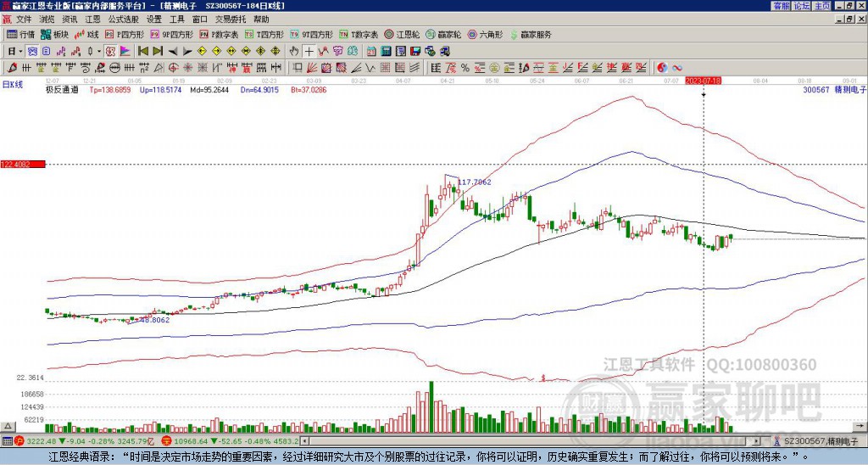
Task: Step chart right with black arrow icon
Action: coord(187,52)
